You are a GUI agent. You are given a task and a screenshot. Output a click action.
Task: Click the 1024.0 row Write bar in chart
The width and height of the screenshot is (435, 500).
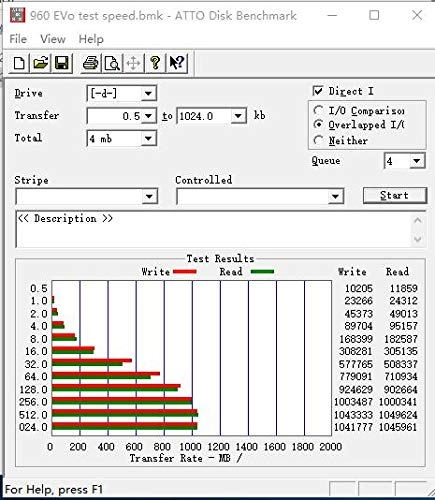click(x=124, y=424)
